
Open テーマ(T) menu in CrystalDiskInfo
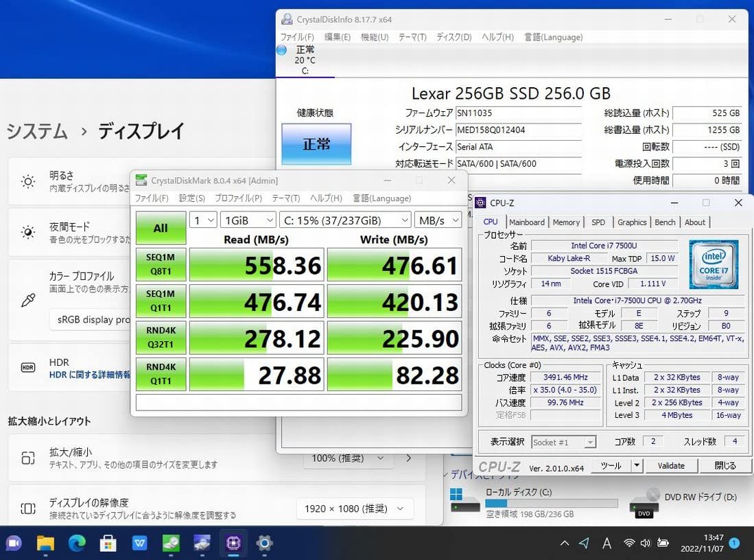(x=412, y=37)
